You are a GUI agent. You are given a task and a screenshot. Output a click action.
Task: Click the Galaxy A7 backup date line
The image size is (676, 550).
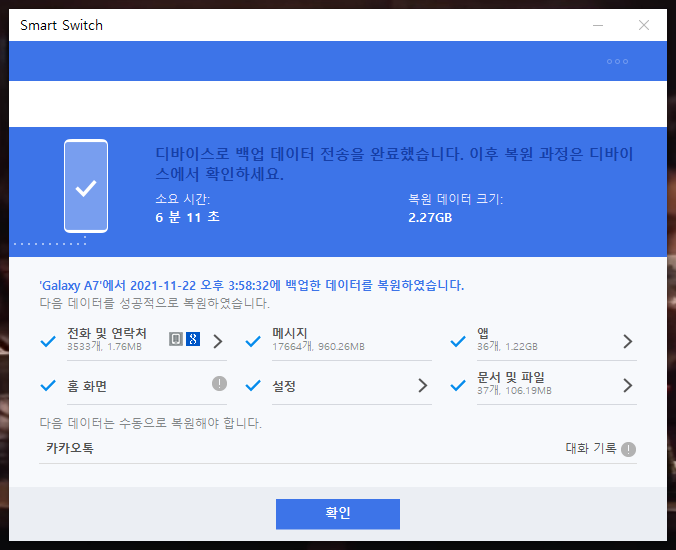click(252, 285)
